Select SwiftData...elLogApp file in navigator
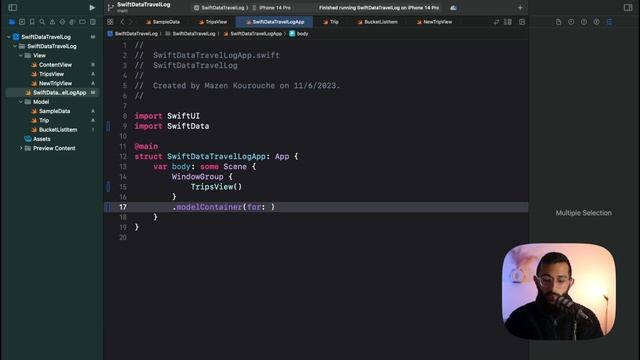640x360 pixels. 52,93
